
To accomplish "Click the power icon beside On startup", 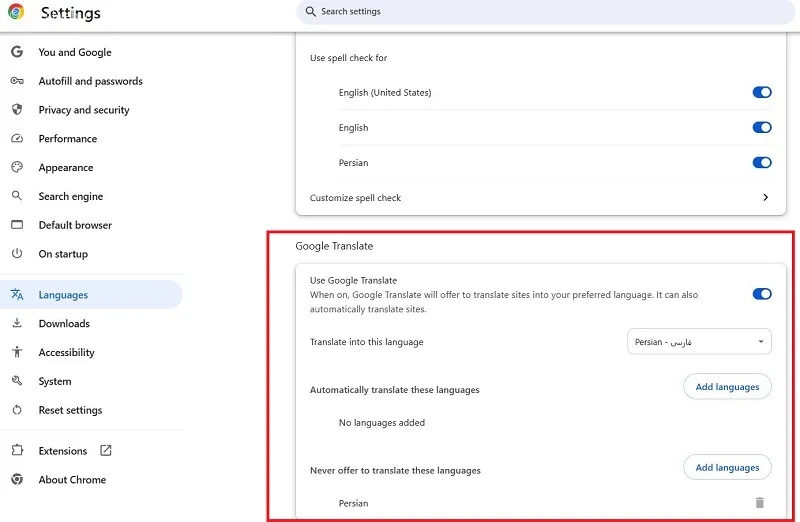I will click(x=17, y=253).
